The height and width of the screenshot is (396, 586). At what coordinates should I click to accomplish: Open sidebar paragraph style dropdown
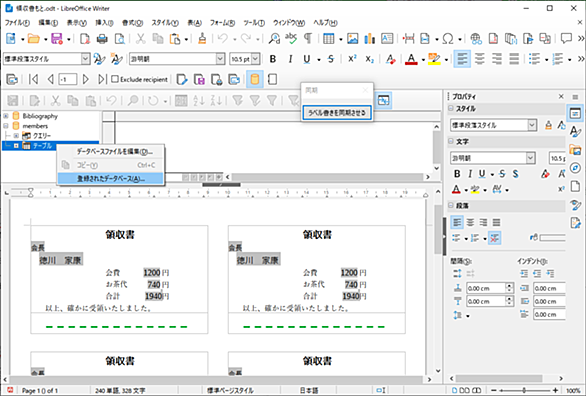(x=532, y=125)
